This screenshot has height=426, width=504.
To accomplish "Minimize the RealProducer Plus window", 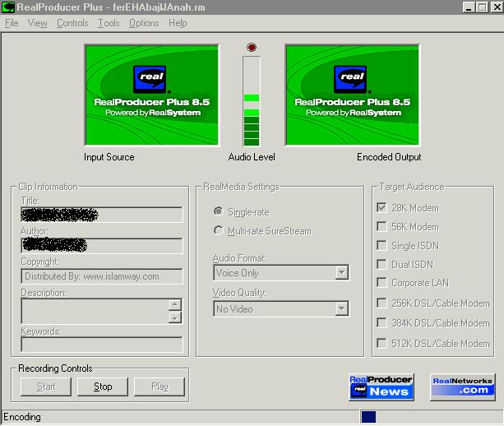I will (x=469, y=7).
